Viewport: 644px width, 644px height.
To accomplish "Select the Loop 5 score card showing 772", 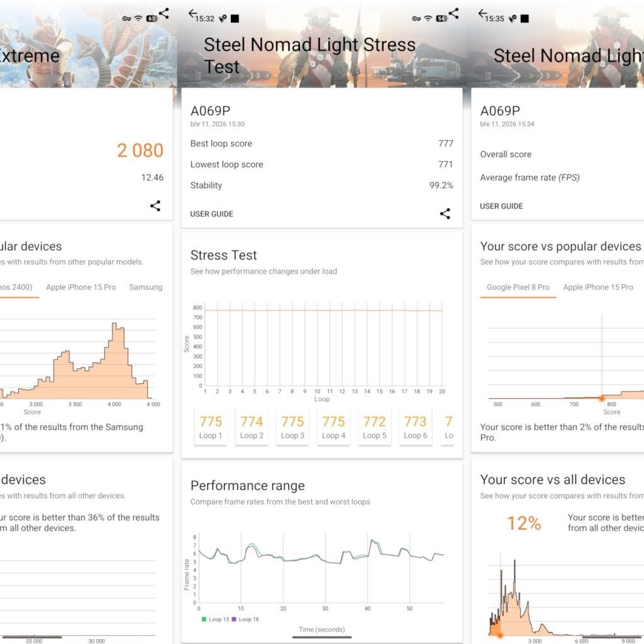I will pos(374,427).
